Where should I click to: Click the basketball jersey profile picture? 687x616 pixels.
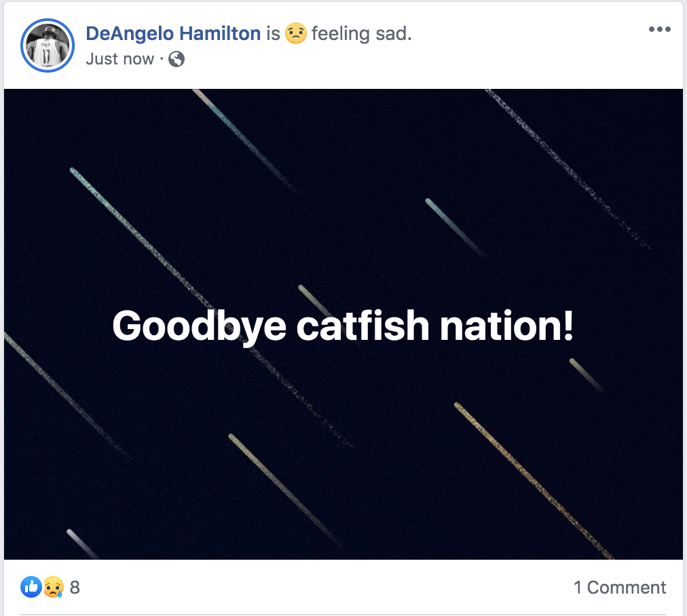click(47, 45)
